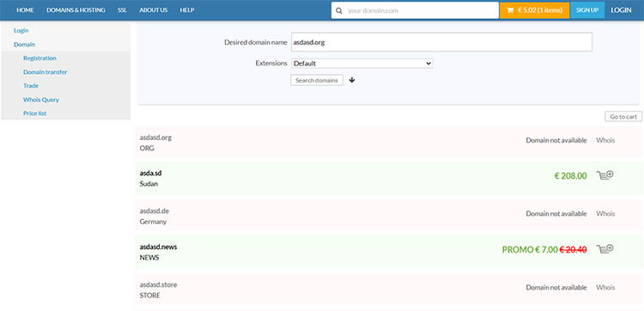Viewport: 644px width, 311px height.
Task: Click the SIGN UP button
Action: [x=587, y=10]
